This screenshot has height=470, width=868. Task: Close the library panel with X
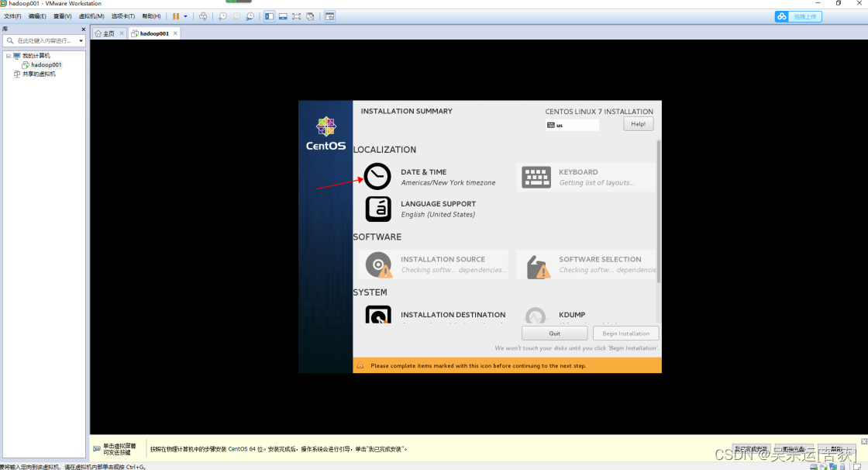click(84, 29)
